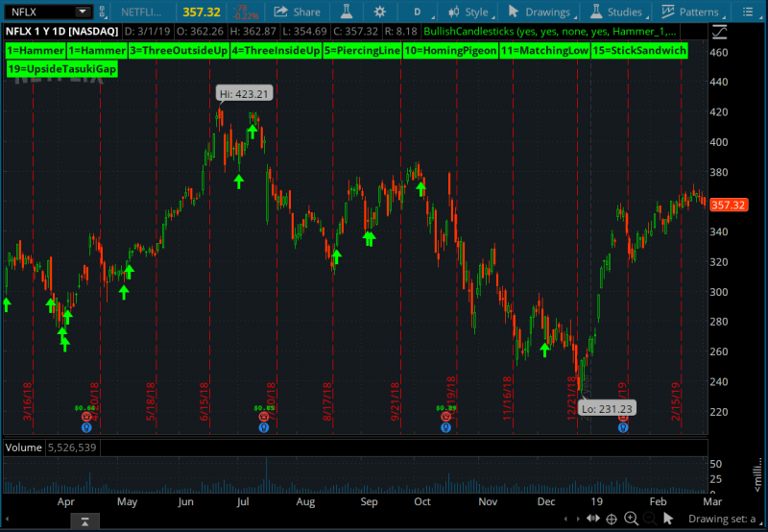Viewport: 768px width, 532px height.
Task: Click the 11/16/18 expiration date marker
Action: pyautogui.click(x=508, y=399)
